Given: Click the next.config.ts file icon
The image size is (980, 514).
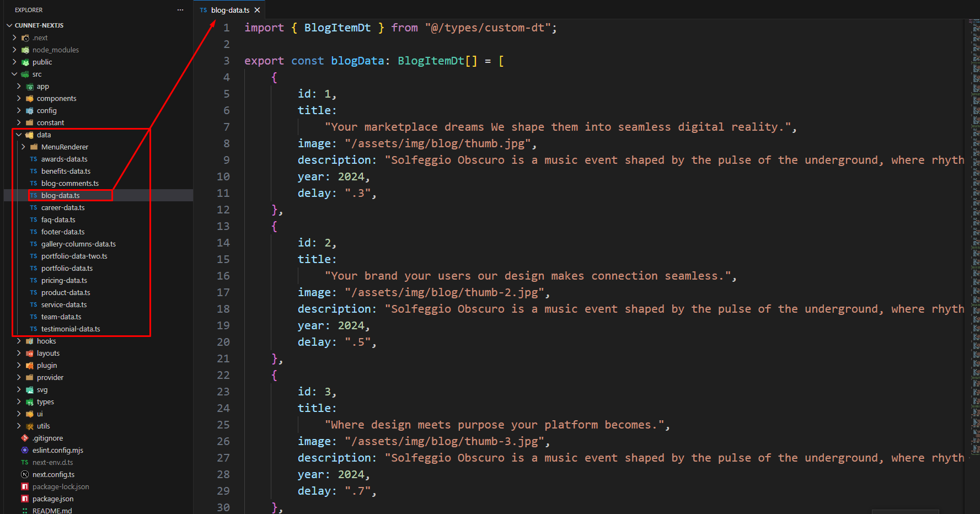Looking at the screenshot, I should 25,474.
